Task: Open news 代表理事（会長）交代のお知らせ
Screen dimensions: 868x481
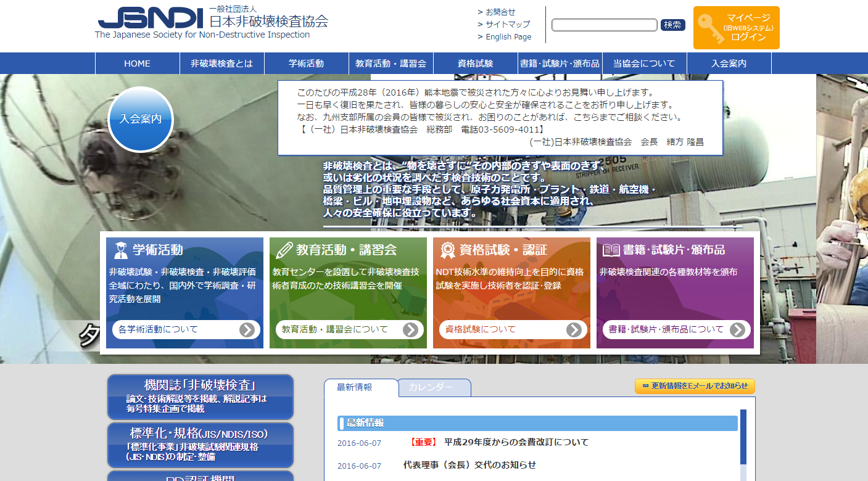Action: pos(469,464)
